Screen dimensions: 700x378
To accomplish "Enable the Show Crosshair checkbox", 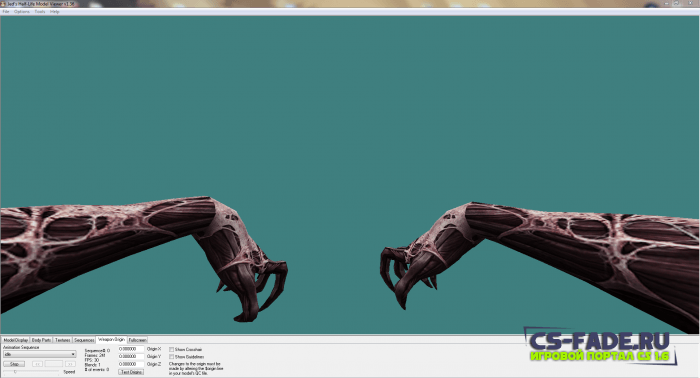I will (171, 349).
